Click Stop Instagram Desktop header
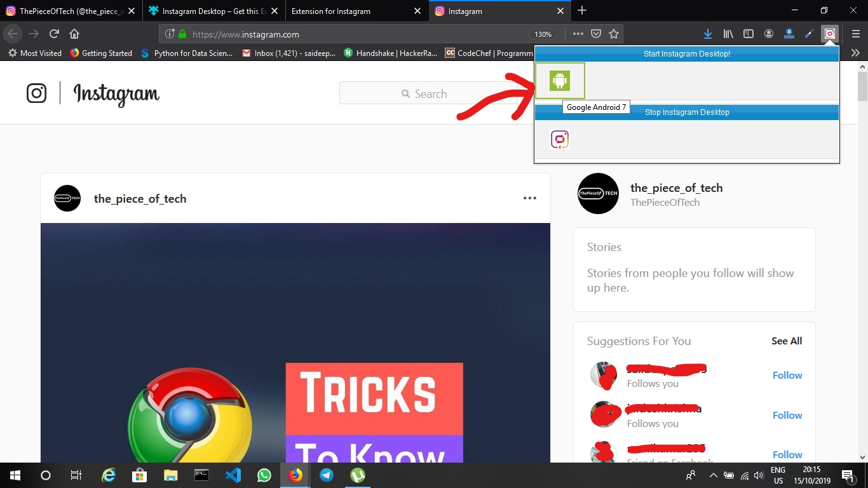This screenshot has height=488, width=868. point(687,112)
